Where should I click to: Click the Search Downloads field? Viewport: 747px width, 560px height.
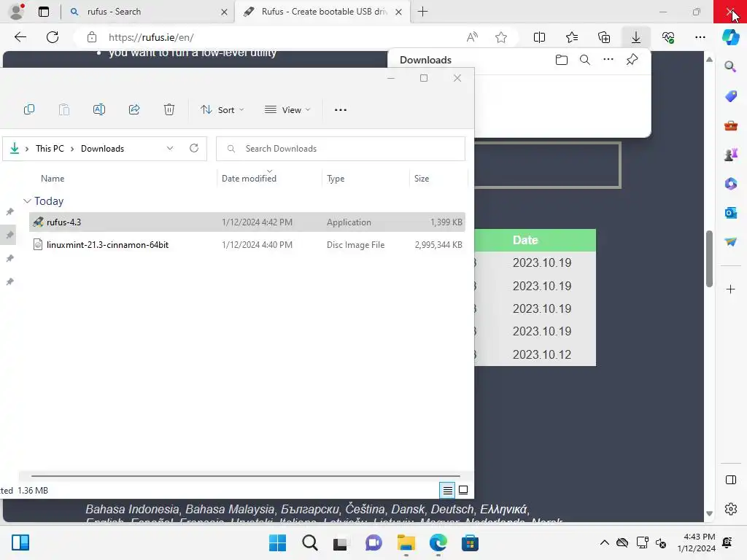pyautogui.click(x=341, y=149)
